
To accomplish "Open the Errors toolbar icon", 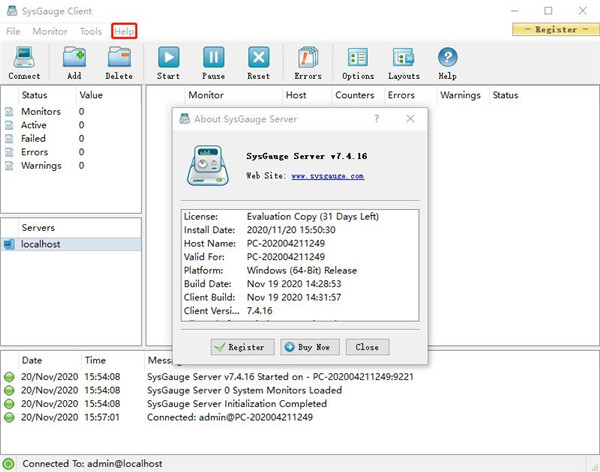I will [x=308, y=62].
